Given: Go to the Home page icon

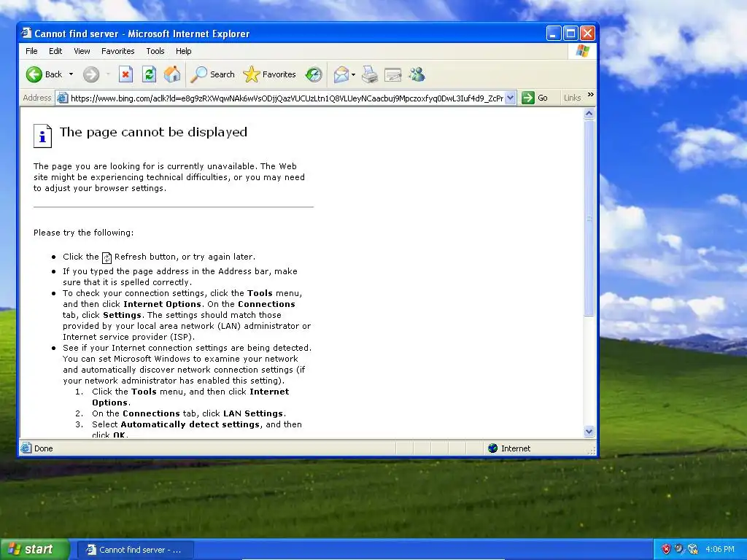Looking at the screenshot, I should pyautogui.click(x=172, y=74).
